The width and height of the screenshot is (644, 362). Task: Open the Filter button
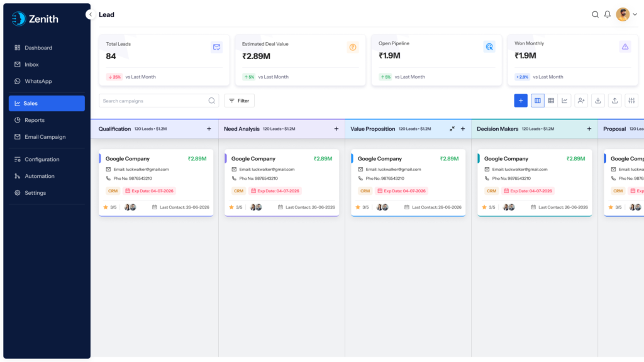[x=240, y=101]
